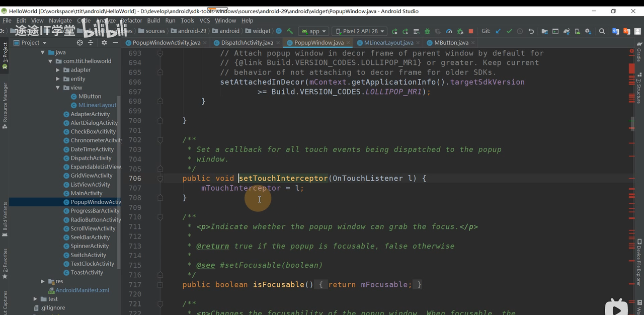Click the Debug app bug icon
The width and height of the screenshot is (644, 315).
coord(427,31)
